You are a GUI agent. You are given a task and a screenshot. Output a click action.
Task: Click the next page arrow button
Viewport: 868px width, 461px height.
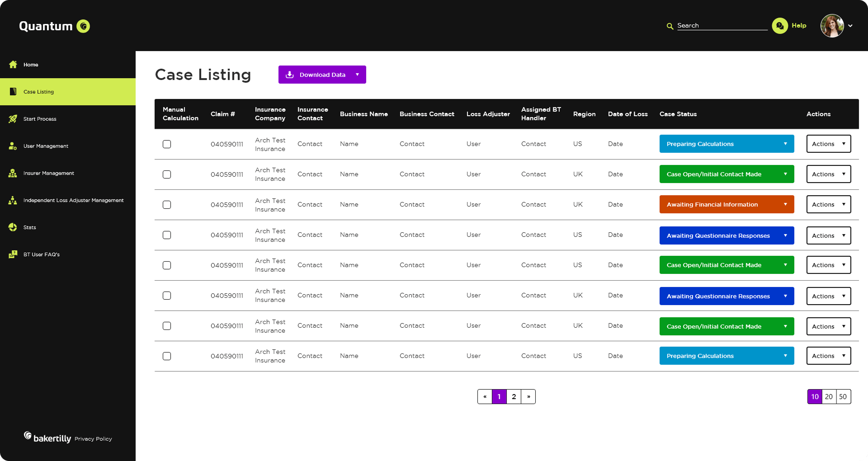point(528,396)
